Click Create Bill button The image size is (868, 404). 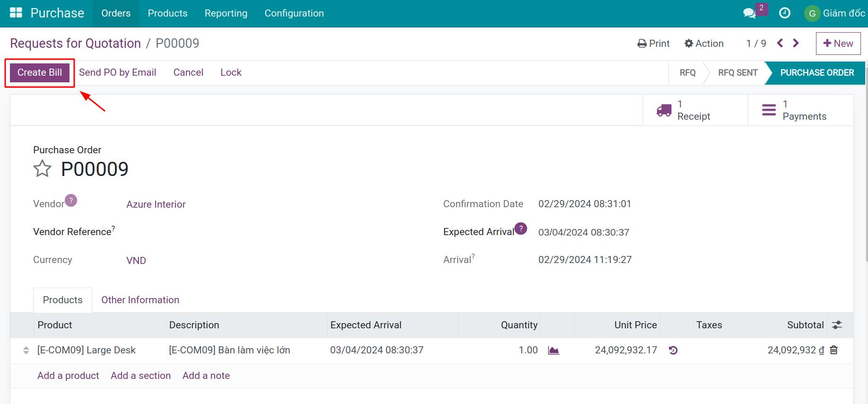(40, 72)
